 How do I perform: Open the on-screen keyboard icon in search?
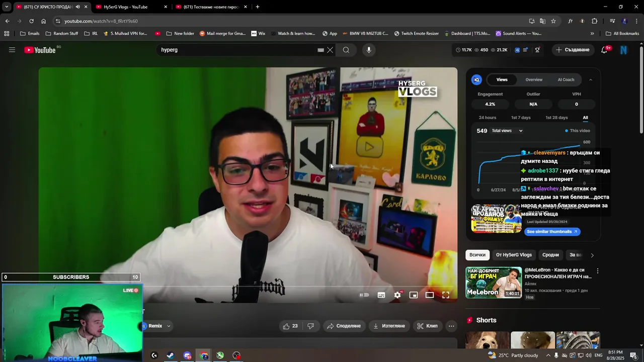point(320,50)
